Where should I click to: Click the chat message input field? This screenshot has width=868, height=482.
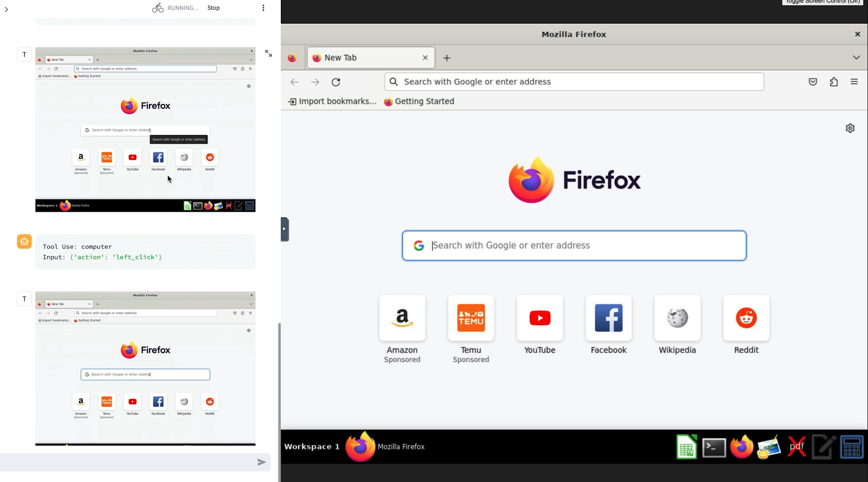pos(128,462)
